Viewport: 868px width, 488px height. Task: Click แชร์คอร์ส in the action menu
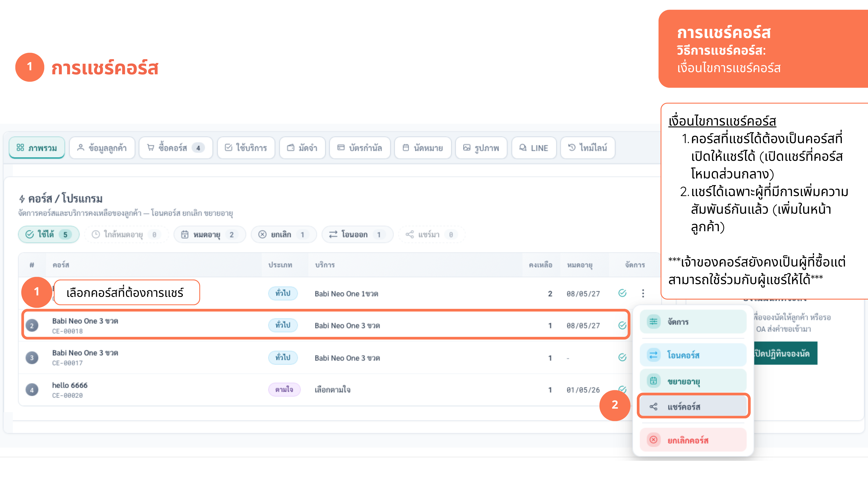pos(693,406)
